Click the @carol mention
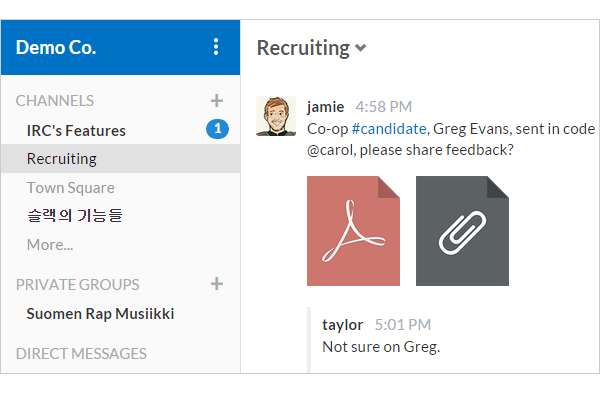The height and width of the screenshot is (393, 600). tap(331, 150)
